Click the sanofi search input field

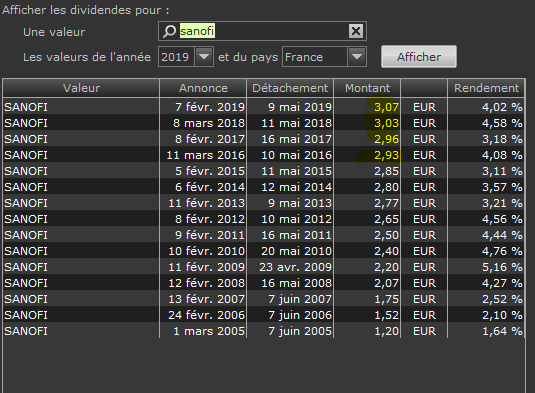pos(262,31)
